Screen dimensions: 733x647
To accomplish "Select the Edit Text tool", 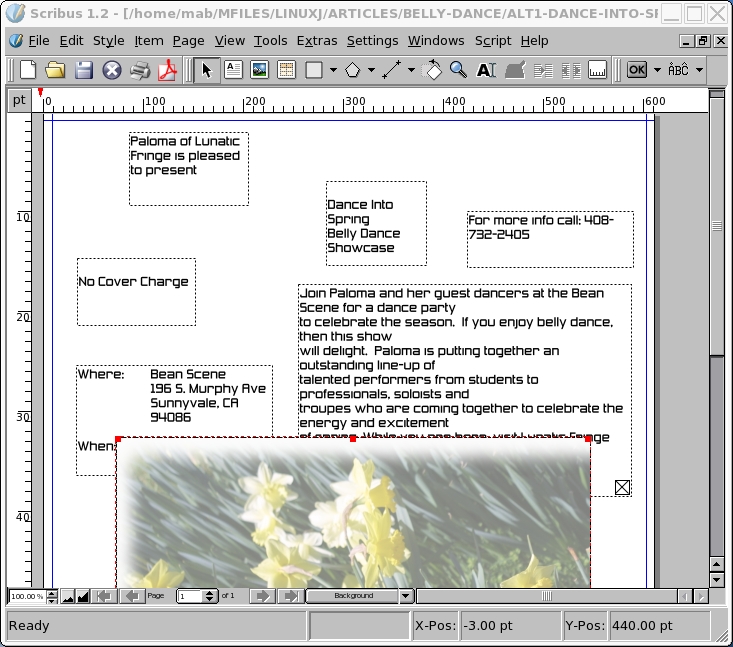I will (486, 70).
